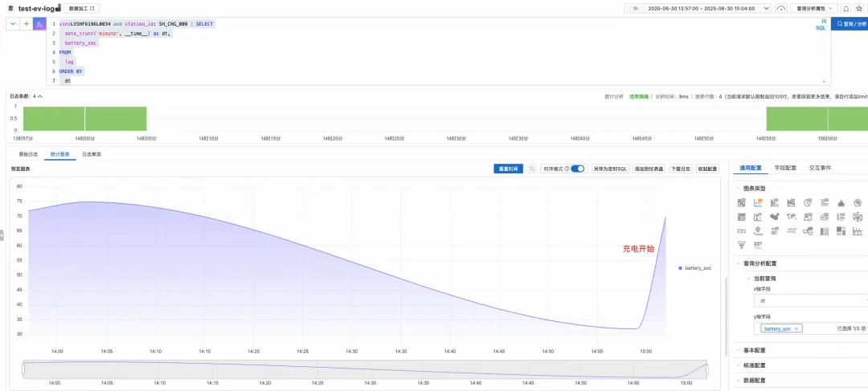Select the world map chart icon
Screen dimensions: 868x391
coord(791,217)
